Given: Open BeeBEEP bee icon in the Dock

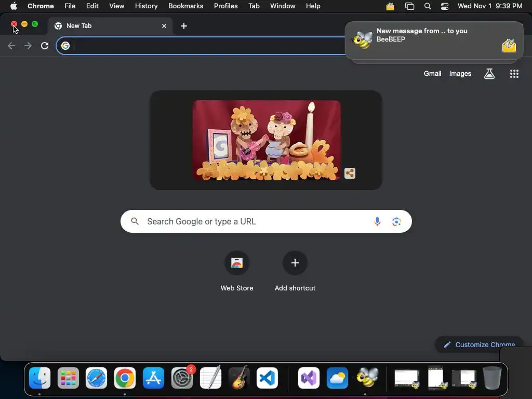Looking at the screenshot, I should (x=366, y=377).
